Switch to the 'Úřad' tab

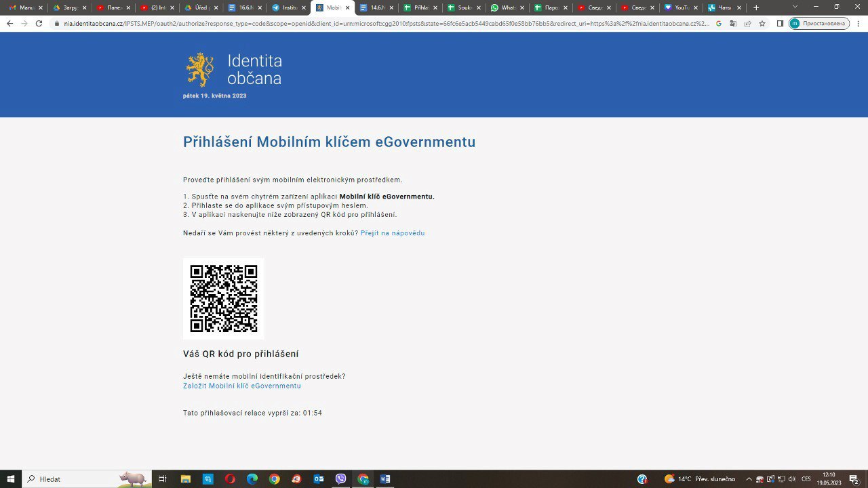tap(201, 7)
